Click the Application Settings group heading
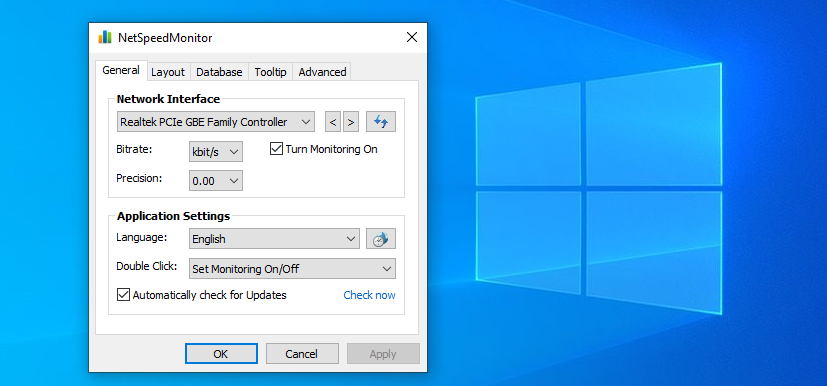Viewport: 827px width, 386px height. (174, 216)
